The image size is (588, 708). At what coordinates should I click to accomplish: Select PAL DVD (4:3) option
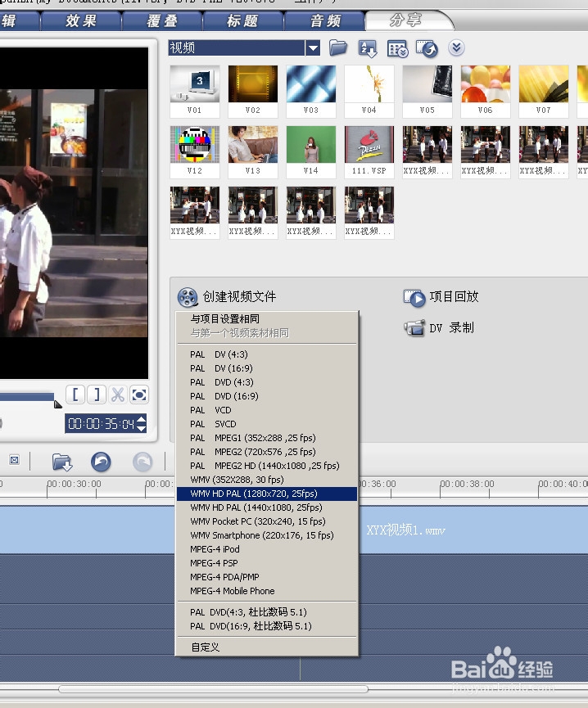click(x=267, y=382)
